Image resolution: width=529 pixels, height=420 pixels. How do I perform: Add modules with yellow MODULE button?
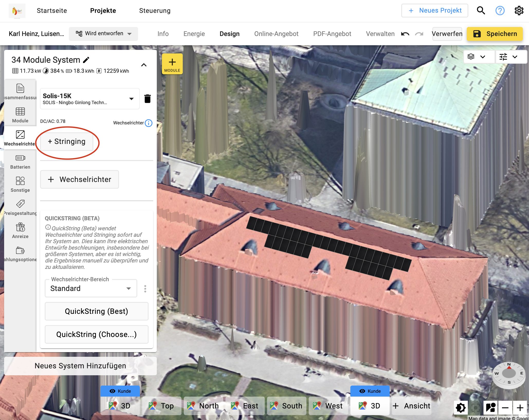tap(172, 64)
